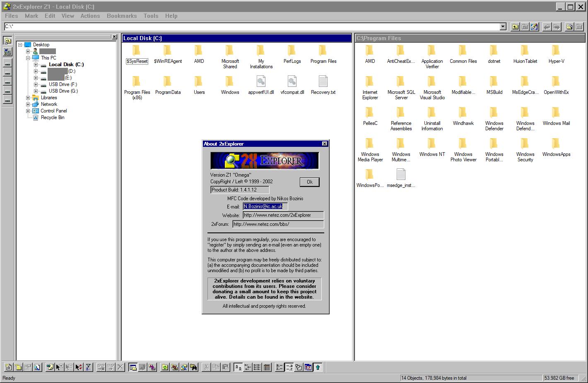Click Ok in About 2xExplorer dialog
Image resolution: width=588 pixels, height=383 pixels.
click(x=310, y=182)
